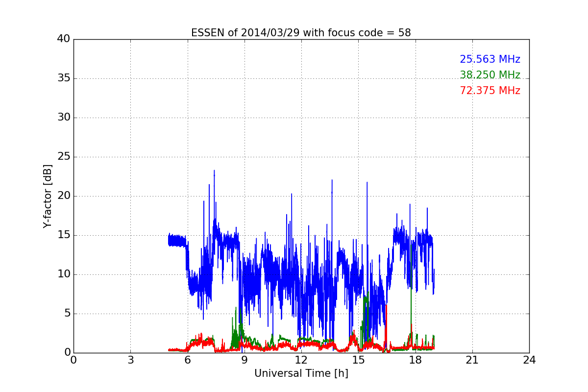Viewport: 588px width, 392px height.
Task: Click the red spike peak near 16.5 hours
Action: [x=386, y=305]
